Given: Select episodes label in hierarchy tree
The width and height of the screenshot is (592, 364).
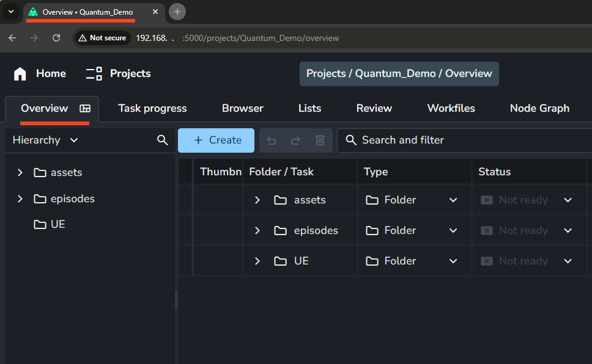Looking at the screenshot, I should [x=73, y=198].
